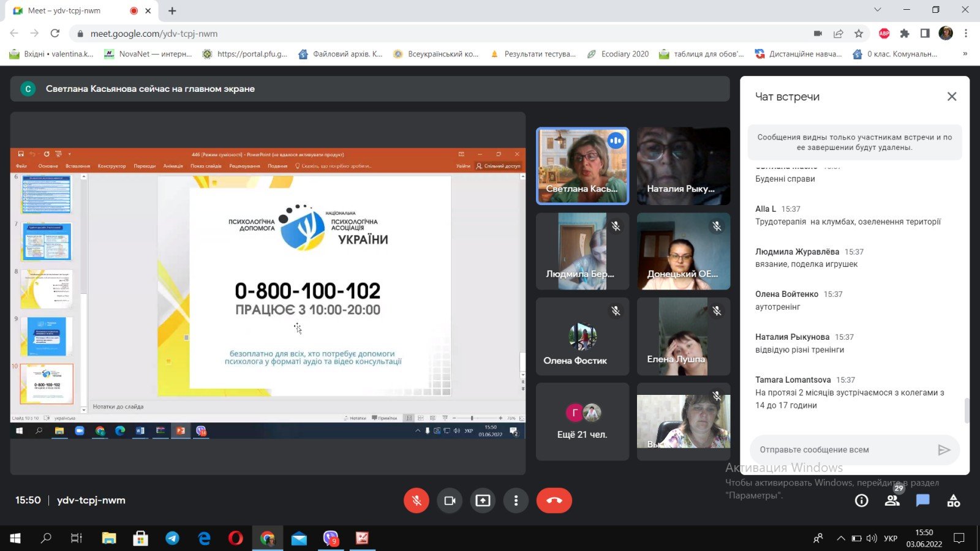Viewport: 980px width, 551px height.
Task: Open camera permission icon in address bar
Action: (x=818, y=34)
